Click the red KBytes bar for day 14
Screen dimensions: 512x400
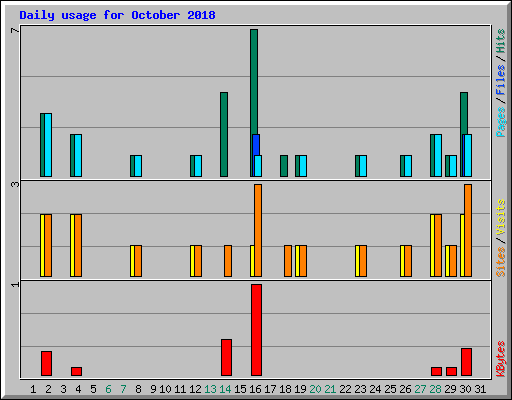tap(226, 357)
